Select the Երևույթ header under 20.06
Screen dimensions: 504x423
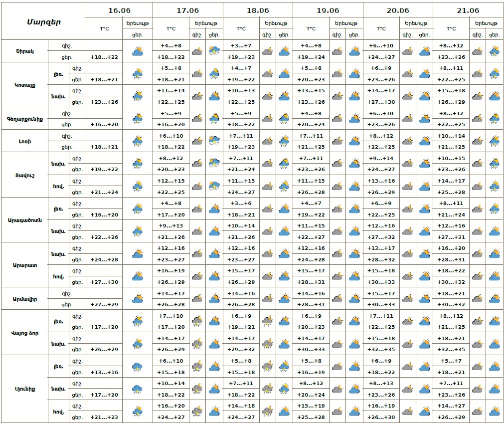tap(416, 23)
